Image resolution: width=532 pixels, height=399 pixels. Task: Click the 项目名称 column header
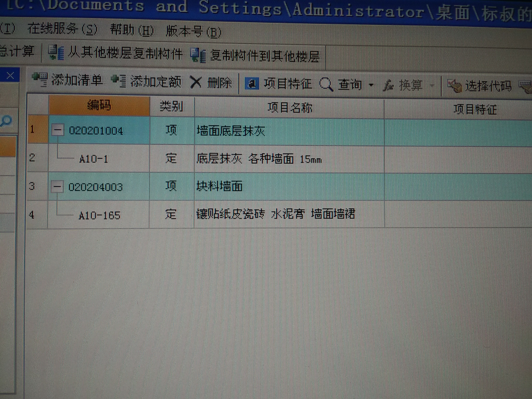[289, 108]
